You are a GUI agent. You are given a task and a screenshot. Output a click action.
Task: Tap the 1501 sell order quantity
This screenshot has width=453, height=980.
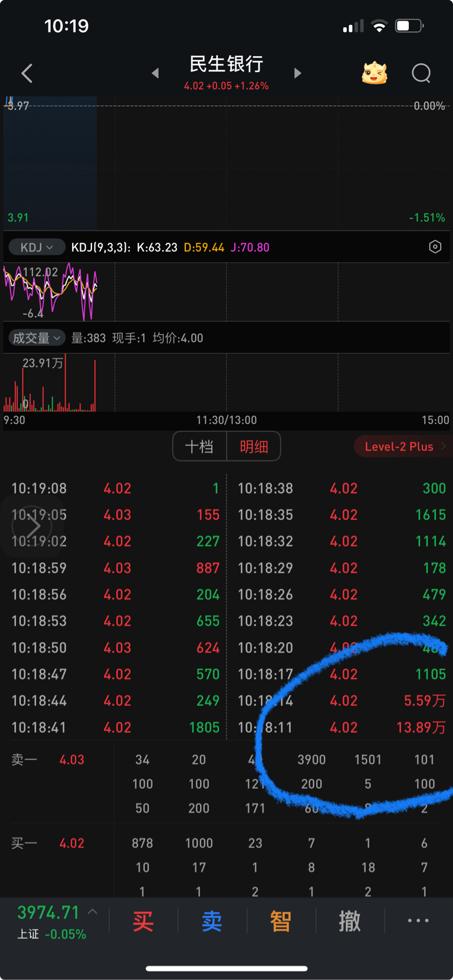[x=368, y=759]
